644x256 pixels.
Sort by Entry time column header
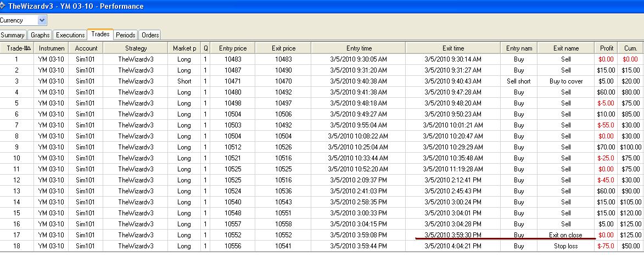point(359,48)
